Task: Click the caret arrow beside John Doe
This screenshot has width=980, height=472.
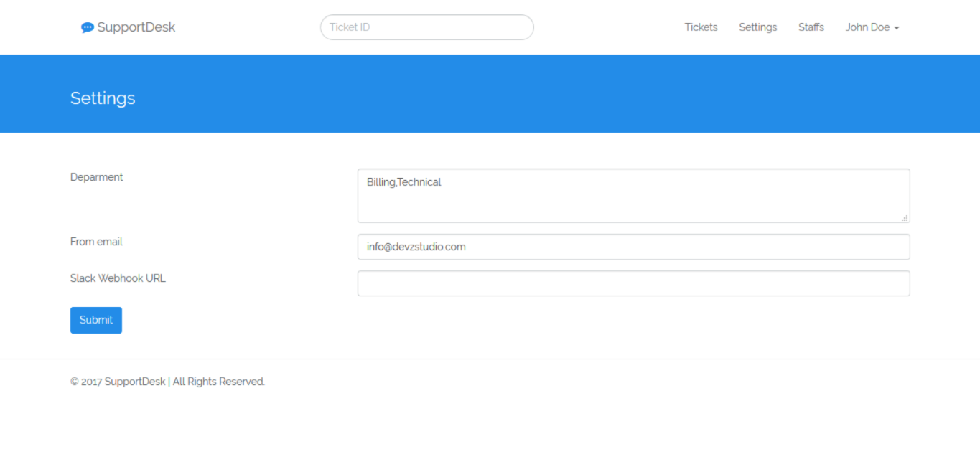Action: [897, 28]
